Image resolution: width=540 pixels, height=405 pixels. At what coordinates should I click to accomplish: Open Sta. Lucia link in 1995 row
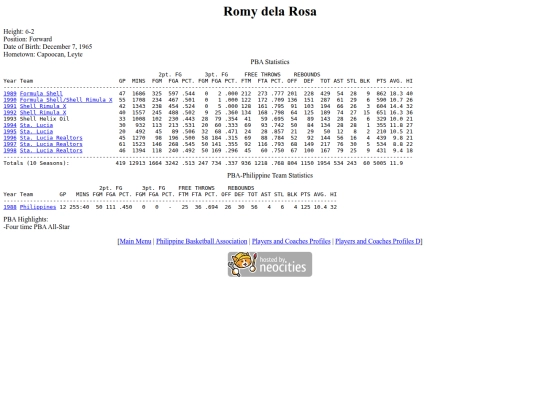[x=36, y=131]
